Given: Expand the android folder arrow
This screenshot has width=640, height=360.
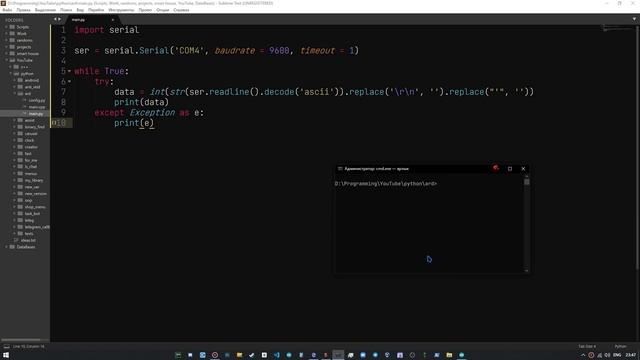Looking at the screenshot, I should click(15, 80).
